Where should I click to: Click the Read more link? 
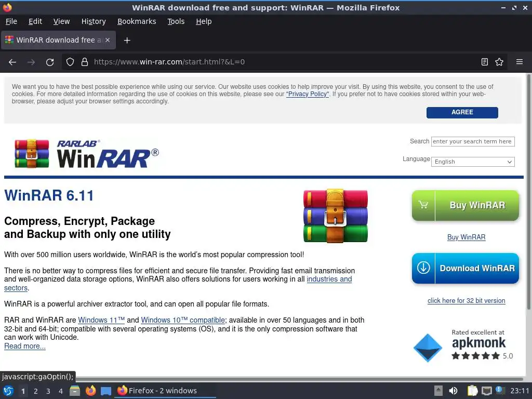(x=25, y=346)
